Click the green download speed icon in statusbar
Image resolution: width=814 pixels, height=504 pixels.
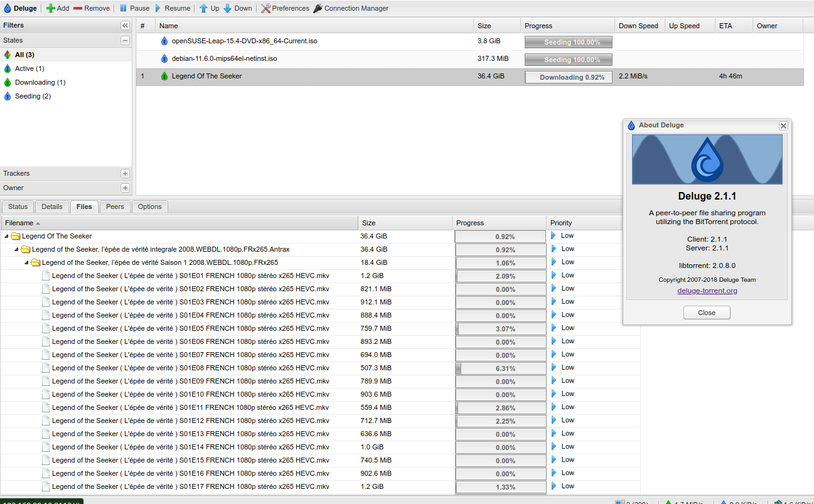click(668, 501)
